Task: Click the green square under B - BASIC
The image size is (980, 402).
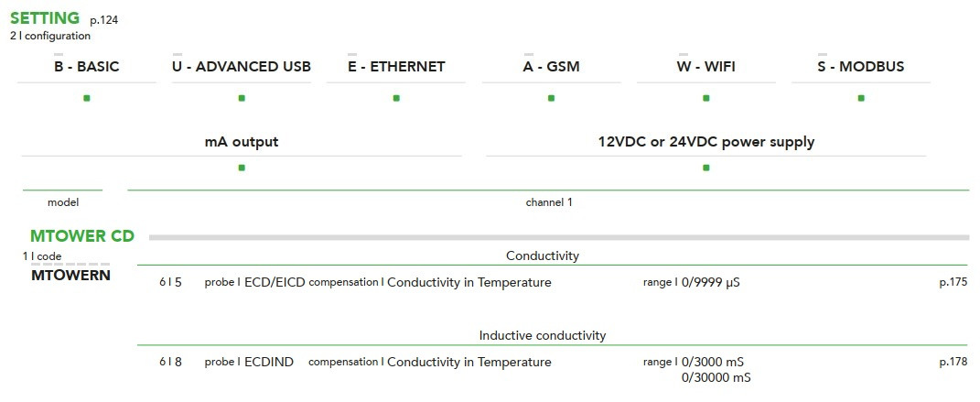Action: click(87, 98)
